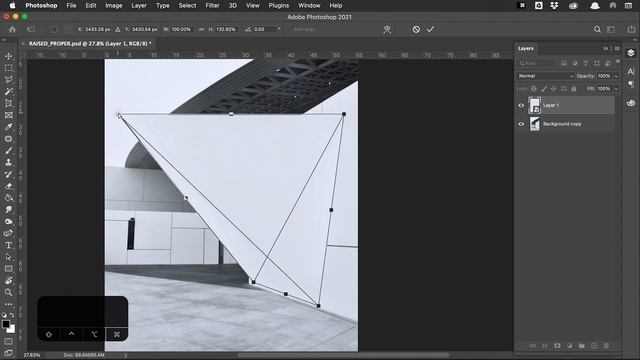
Task: Collapse the Layers panel with double arrows
Action: pos(606,49)
